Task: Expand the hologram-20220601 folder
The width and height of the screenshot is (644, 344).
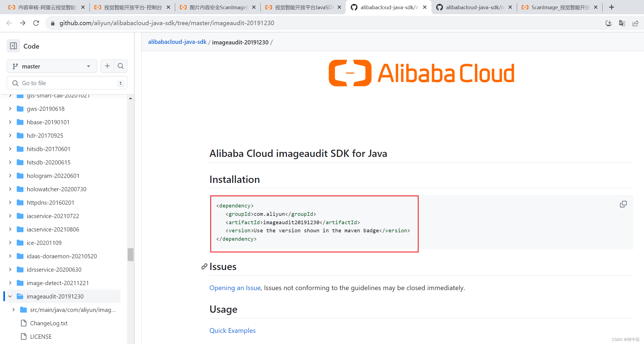Action: (10, 176)
